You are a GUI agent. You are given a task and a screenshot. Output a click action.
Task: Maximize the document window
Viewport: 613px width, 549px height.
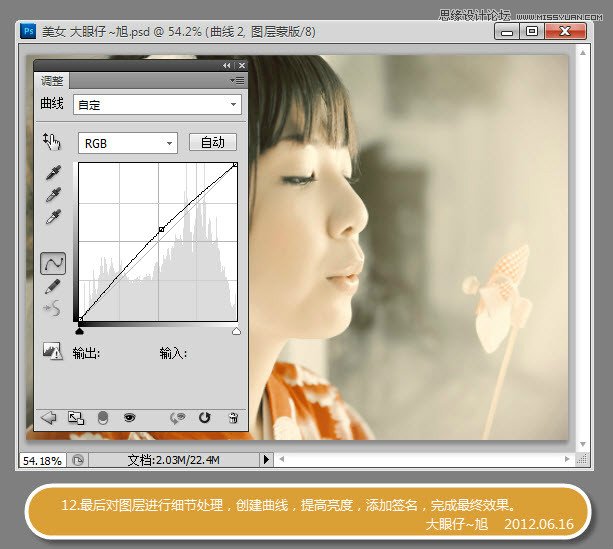(532, 31)
